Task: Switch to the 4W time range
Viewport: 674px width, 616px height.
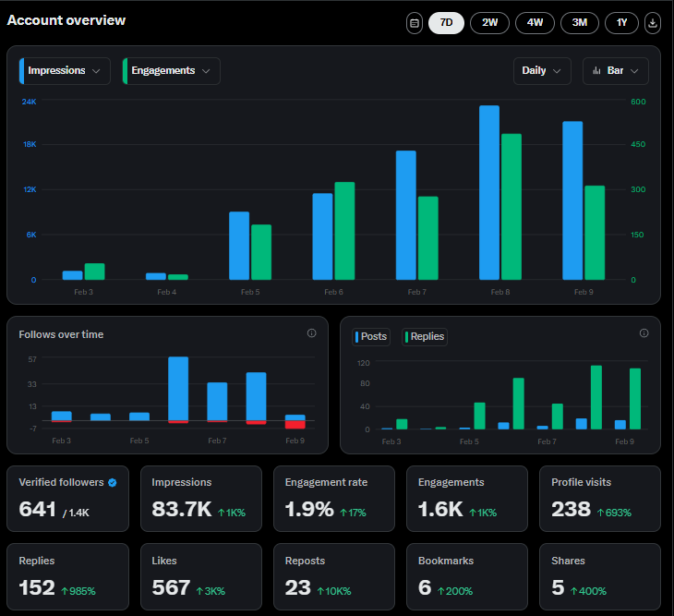Action: click(535, 23)
